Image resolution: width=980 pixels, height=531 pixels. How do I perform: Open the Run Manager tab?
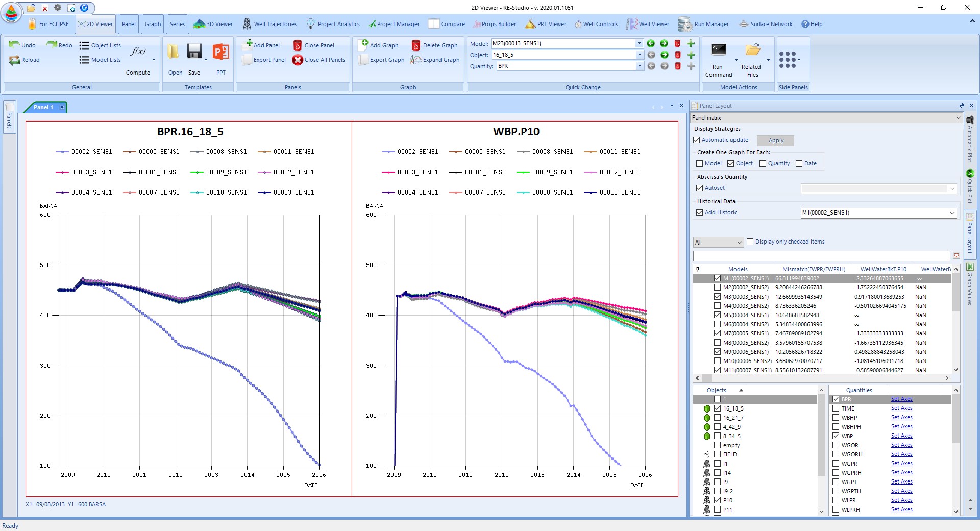tap(704, 24)
